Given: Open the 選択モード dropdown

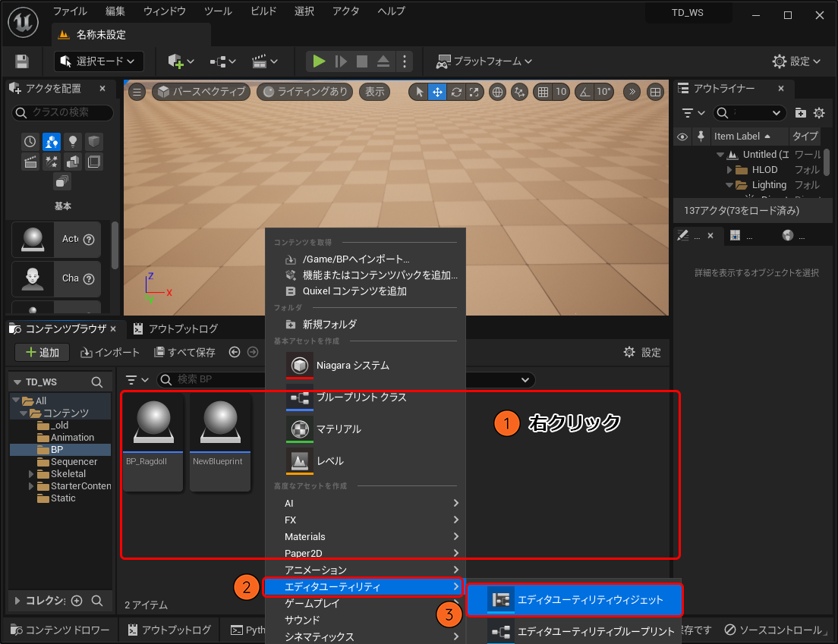Looking at the screenshot, I should pos(99,61).
